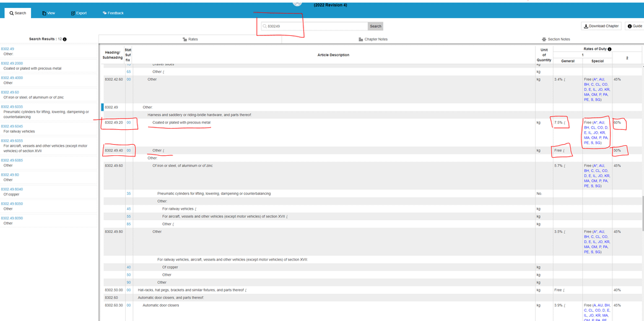Click the info icon next to Rates of Duty
The width and height of the screenshot is (644, 321).
pyautogui.click(x=609, y=49)
